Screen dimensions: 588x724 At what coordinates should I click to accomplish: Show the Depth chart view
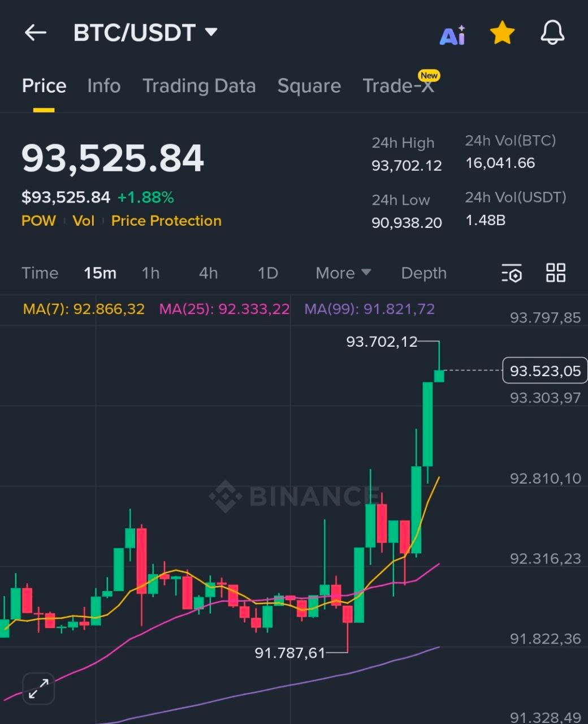coord(423,273)
